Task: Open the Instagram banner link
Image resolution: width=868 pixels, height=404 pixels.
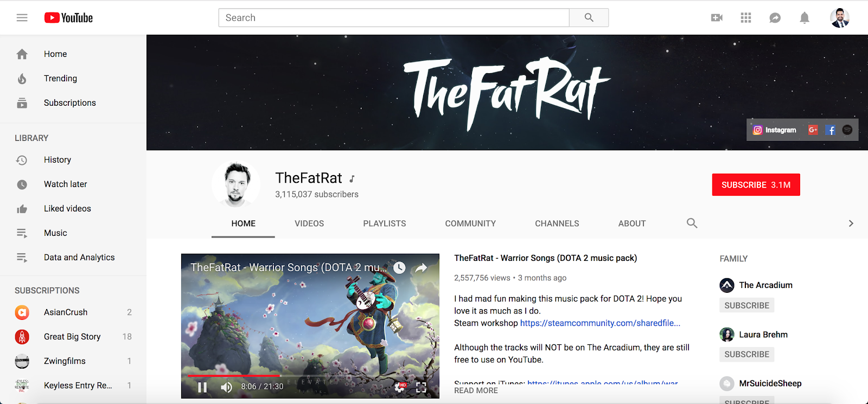Action: click(774, 130)
